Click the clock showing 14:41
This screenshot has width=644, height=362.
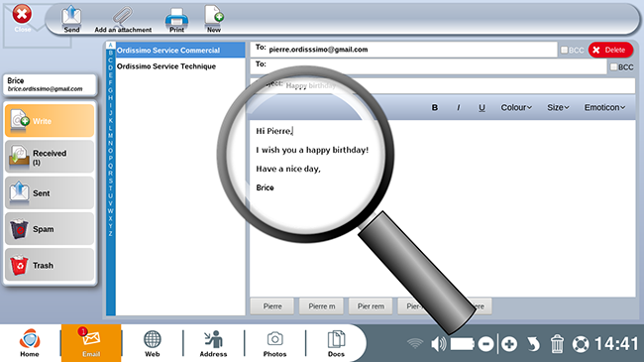click(616, 344)
